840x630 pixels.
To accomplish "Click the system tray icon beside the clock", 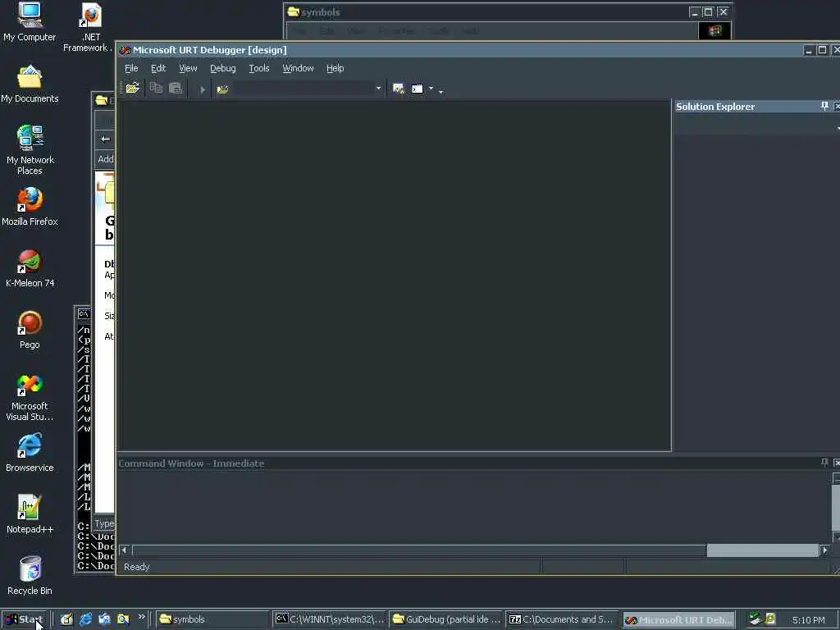I will click(770, 619).
